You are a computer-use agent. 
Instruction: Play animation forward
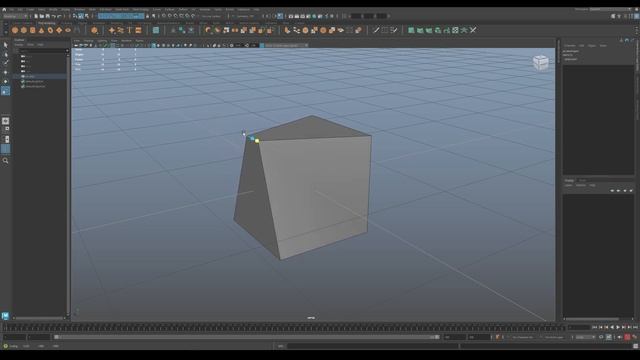(x=618, y=327)
